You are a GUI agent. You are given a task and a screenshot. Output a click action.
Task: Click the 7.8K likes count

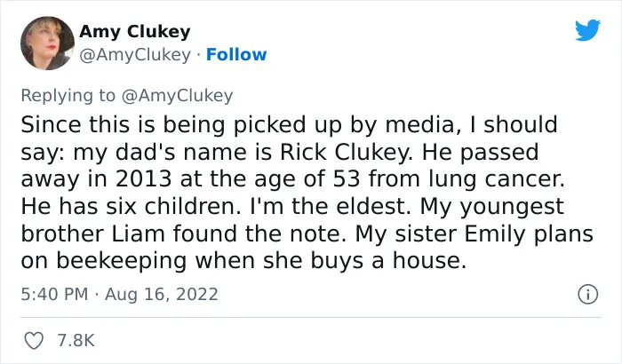(76, 341)
